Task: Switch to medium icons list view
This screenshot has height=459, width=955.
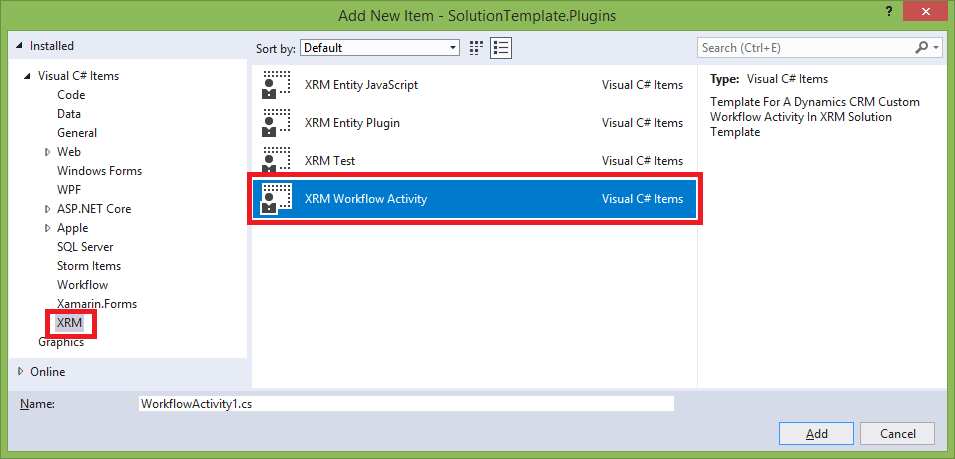Action: point(501,47)
